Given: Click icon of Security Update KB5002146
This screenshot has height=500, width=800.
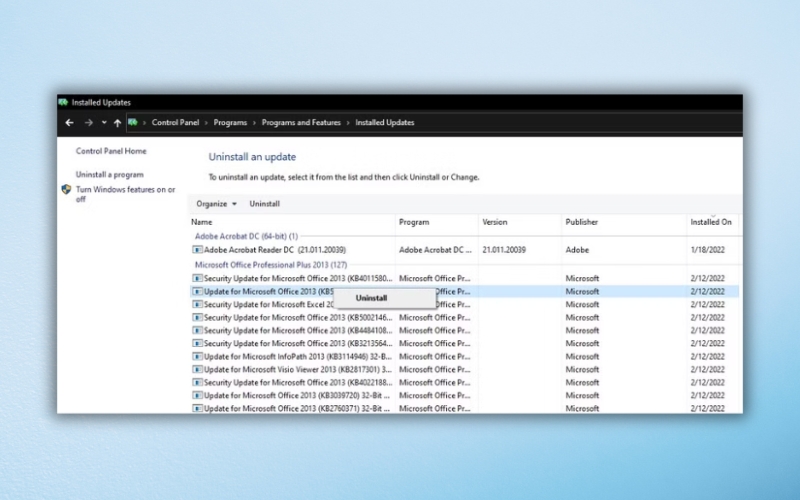Looking at the screenshot, I should pos(197,317).
